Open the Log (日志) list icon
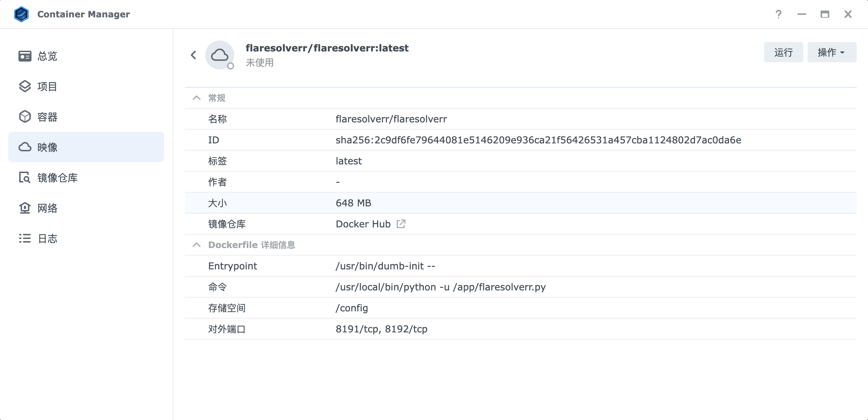 [x=25, y=238]
